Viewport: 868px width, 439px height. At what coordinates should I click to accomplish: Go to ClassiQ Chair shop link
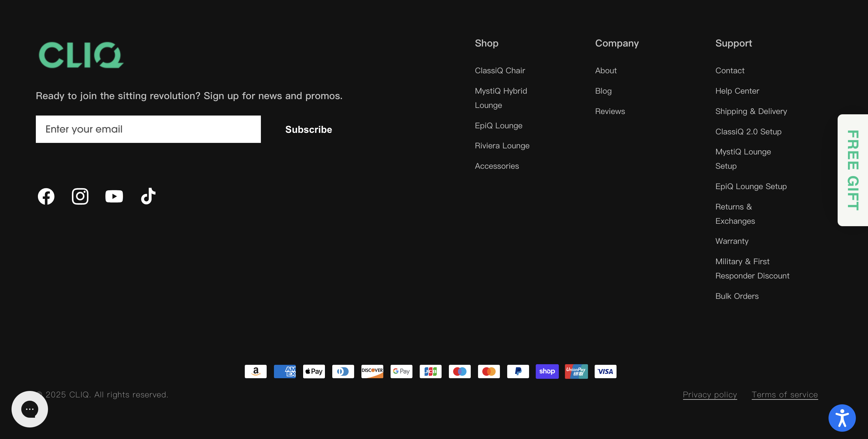point(500,71)
